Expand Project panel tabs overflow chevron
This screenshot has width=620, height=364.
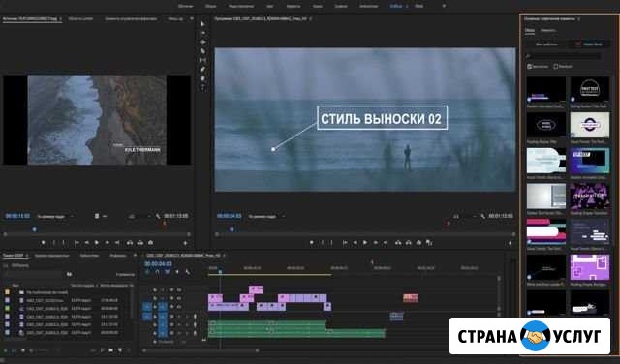point(135,256)
